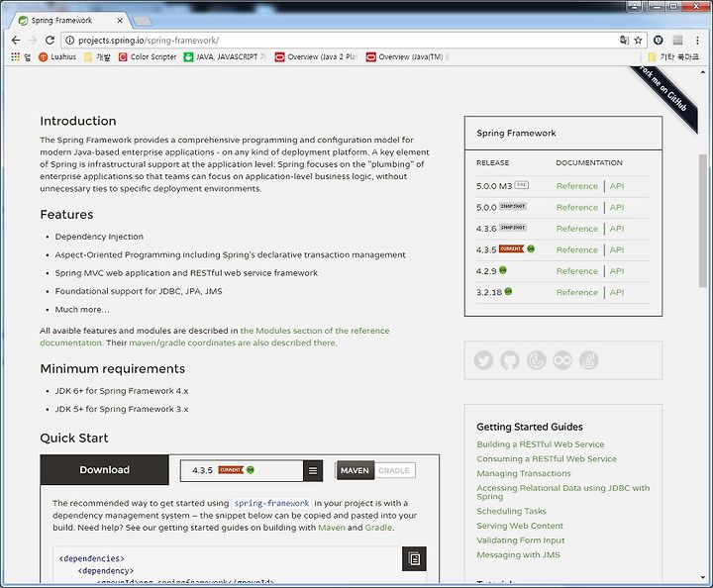Open Luahius bookmark

click(57, 56)
